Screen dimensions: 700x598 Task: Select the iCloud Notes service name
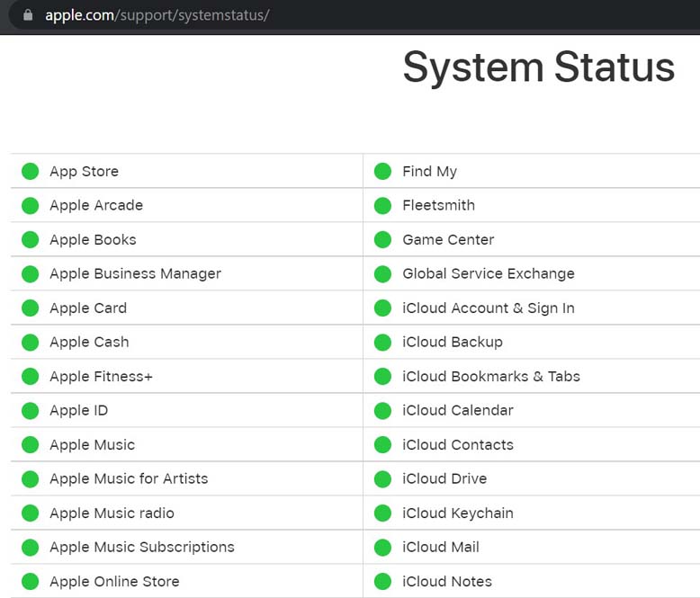[x=447, y=581]
